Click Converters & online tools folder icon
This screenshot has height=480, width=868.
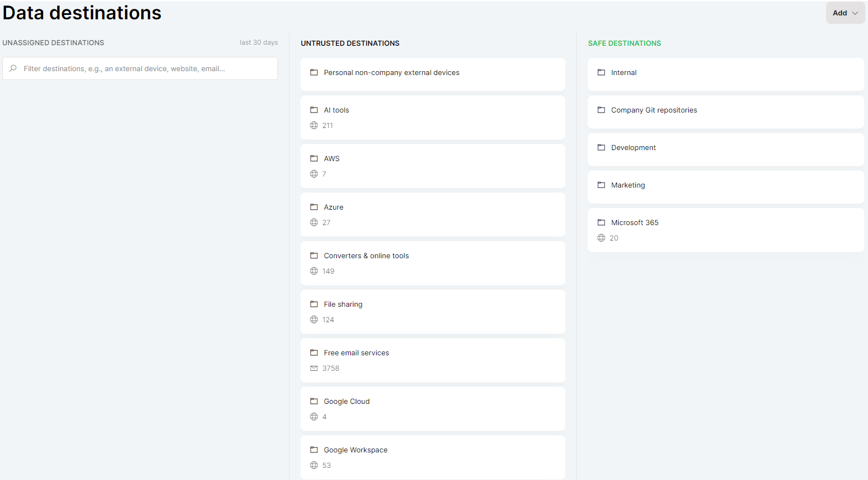click(x=314, y=255)
